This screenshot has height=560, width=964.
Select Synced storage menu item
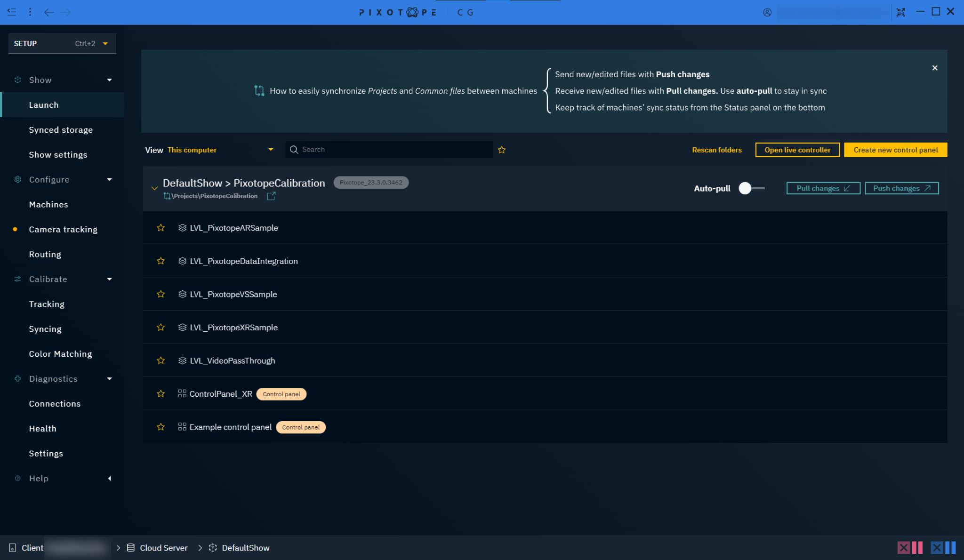[61, 130]
